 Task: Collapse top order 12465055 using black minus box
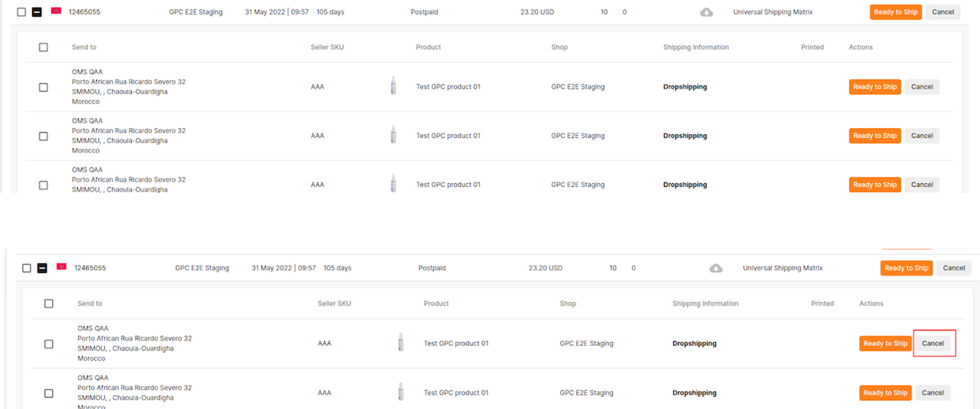pos(37,12)
